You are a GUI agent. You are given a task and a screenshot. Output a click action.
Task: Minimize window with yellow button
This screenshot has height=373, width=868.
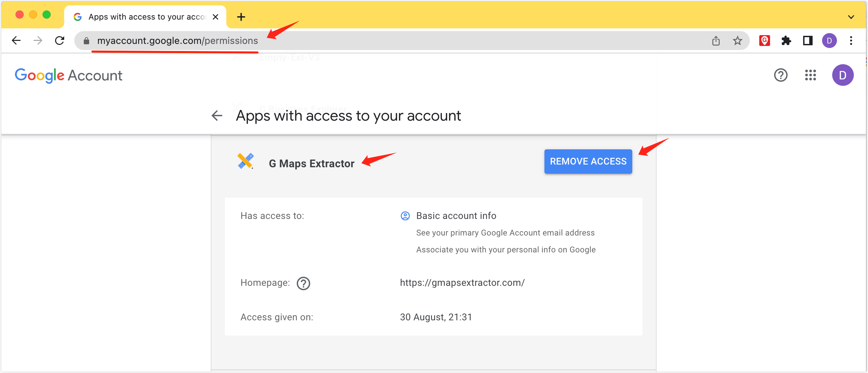33,15
